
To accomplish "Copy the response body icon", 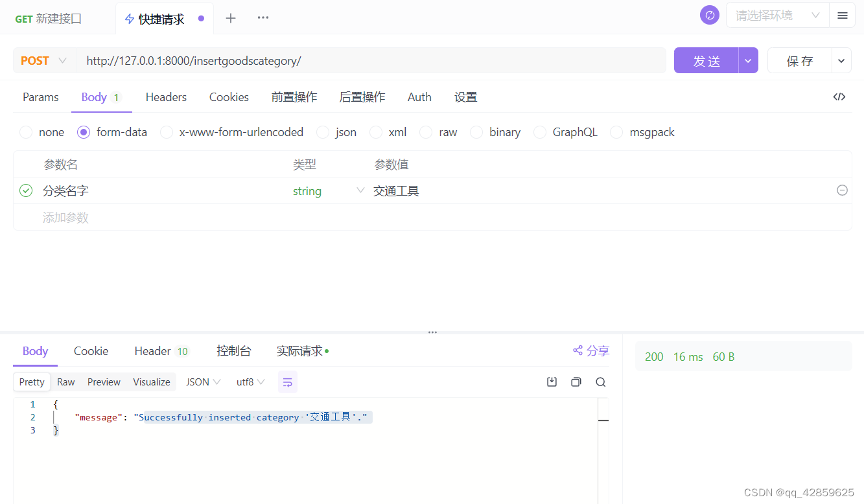I will (x=576, y=382).
